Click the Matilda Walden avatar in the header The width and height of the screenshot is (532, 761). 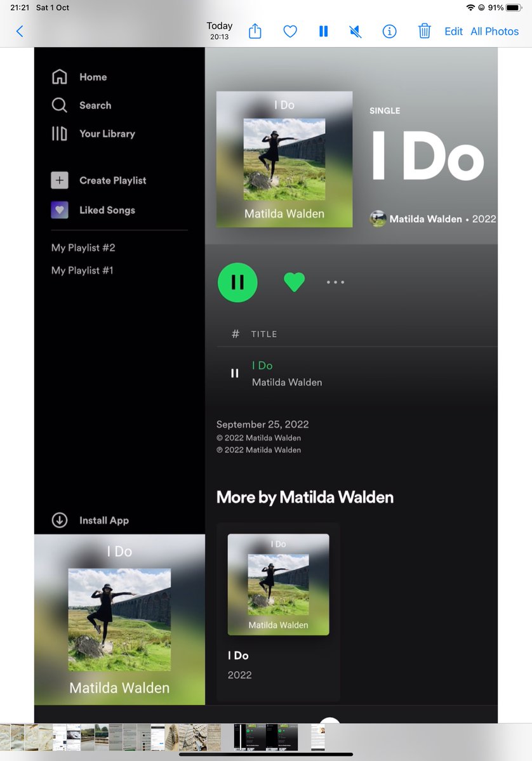378,219
